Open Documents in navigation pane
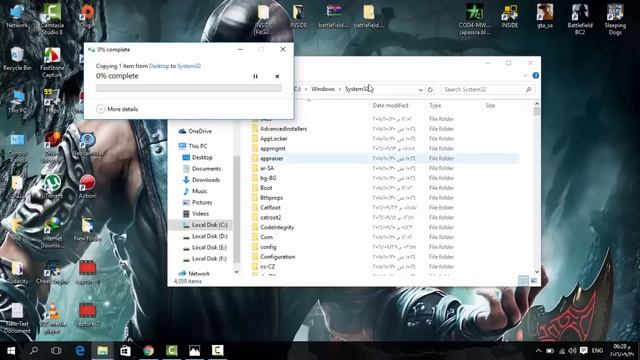Screen dimensions: 640x360 [206, 169]
